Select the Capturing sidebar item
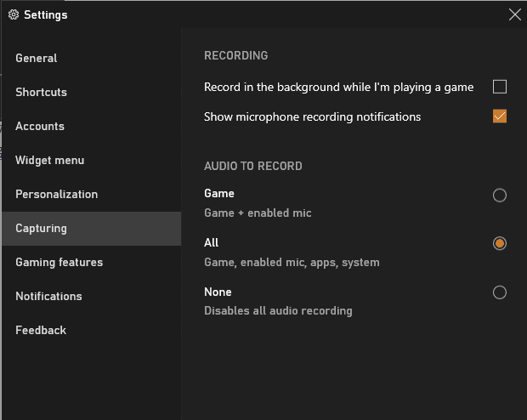 [x=41, y=228]
